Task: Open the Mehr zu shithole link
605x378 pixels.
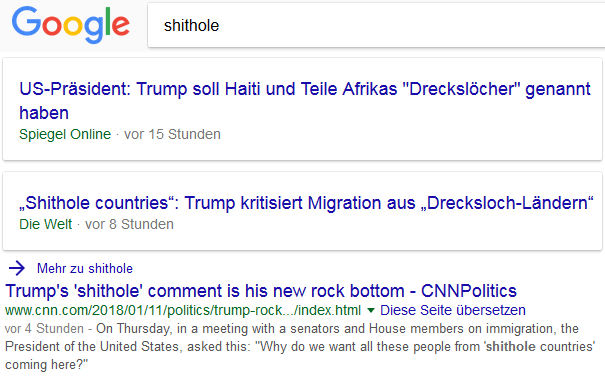Action: [x=85, y=268]
